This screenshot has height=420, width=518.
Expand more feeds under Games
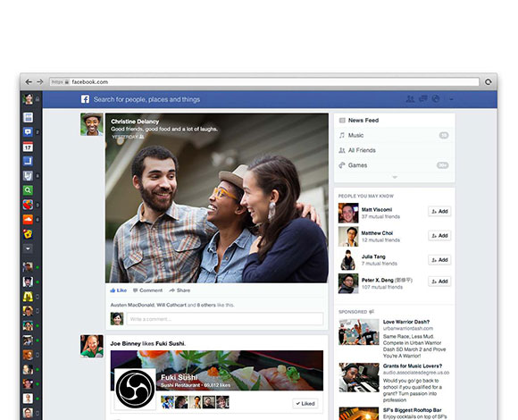click(395, 177)
